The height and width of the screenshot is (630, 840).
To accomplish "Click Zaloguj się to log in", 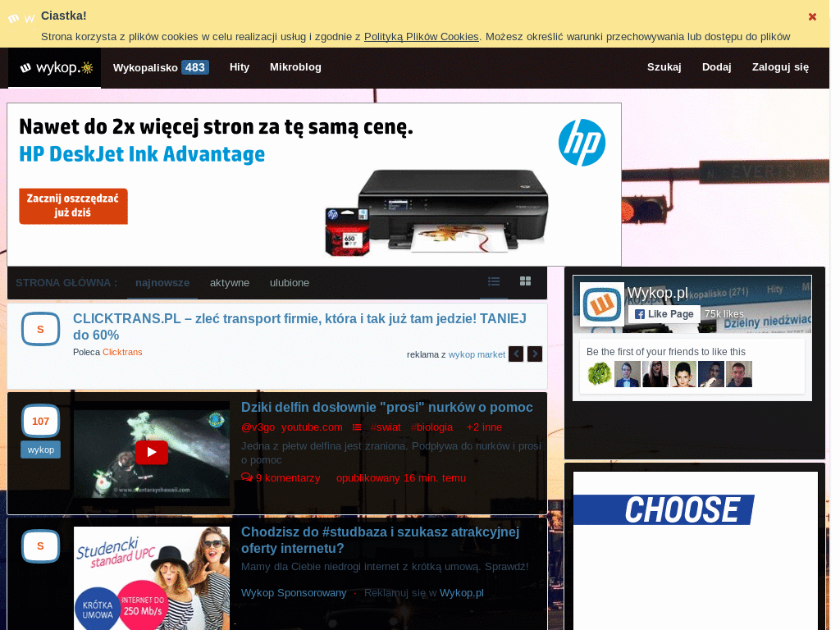I will (780, 67).
